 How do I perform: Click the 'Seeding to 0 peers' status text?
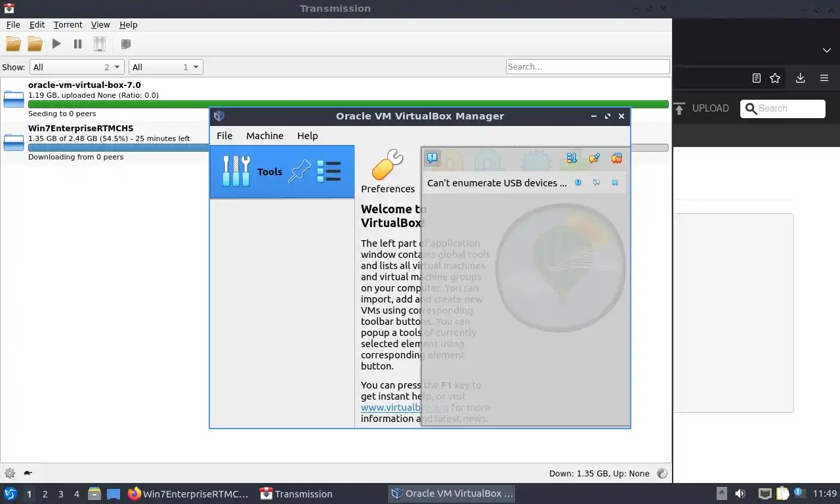point(62,114)
